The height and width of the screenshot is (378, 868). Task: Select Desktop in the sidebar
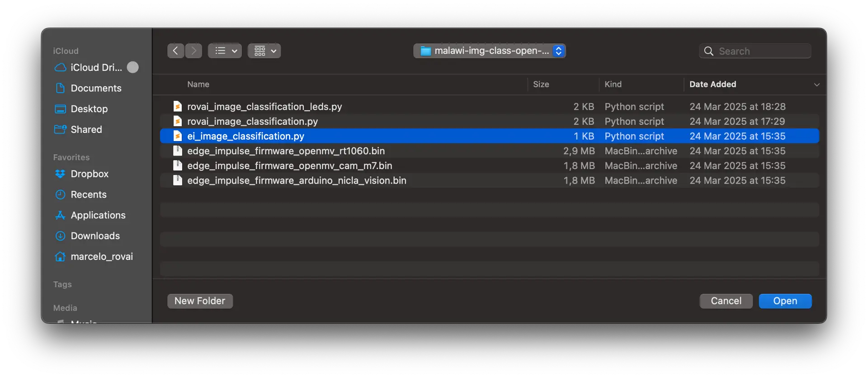point(89,109)
